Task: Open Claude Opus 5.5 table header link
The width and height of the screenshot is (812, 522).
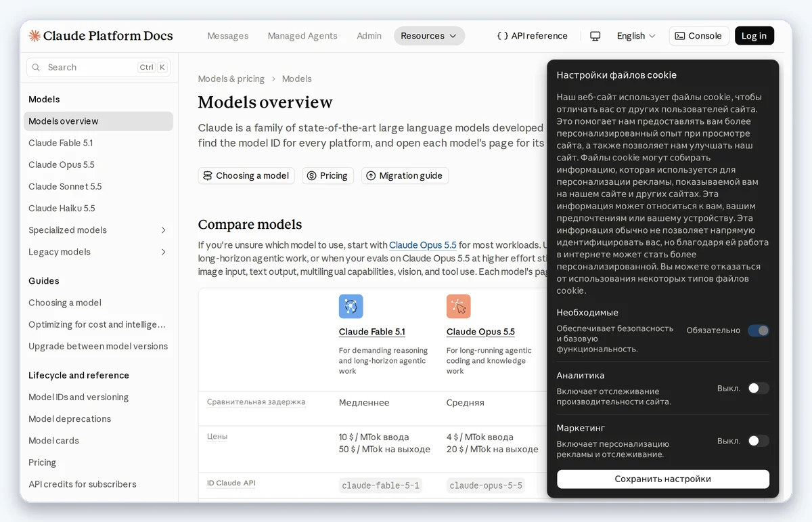Action: click(480, 332)
